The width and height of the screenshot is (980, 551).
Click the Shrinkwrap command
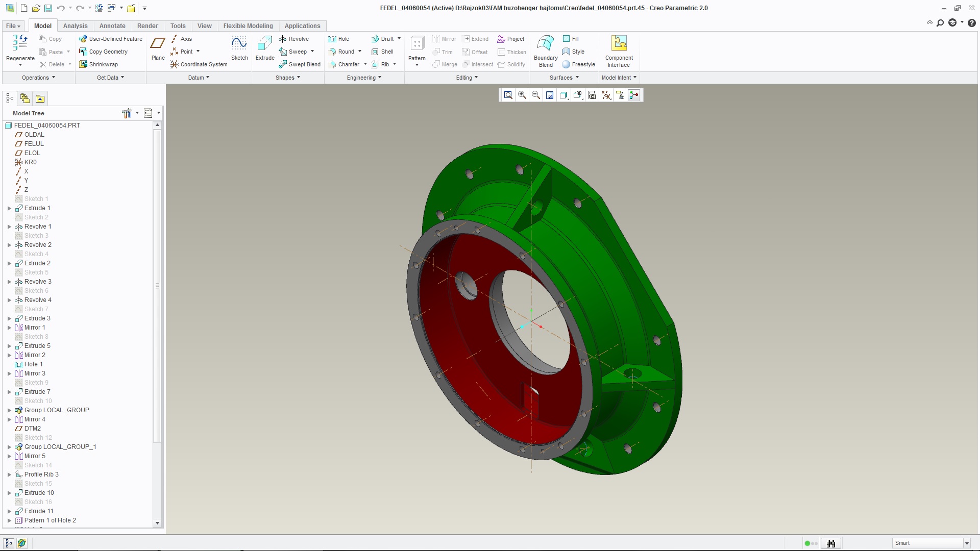pyautogui.click(x=99, y=64)
